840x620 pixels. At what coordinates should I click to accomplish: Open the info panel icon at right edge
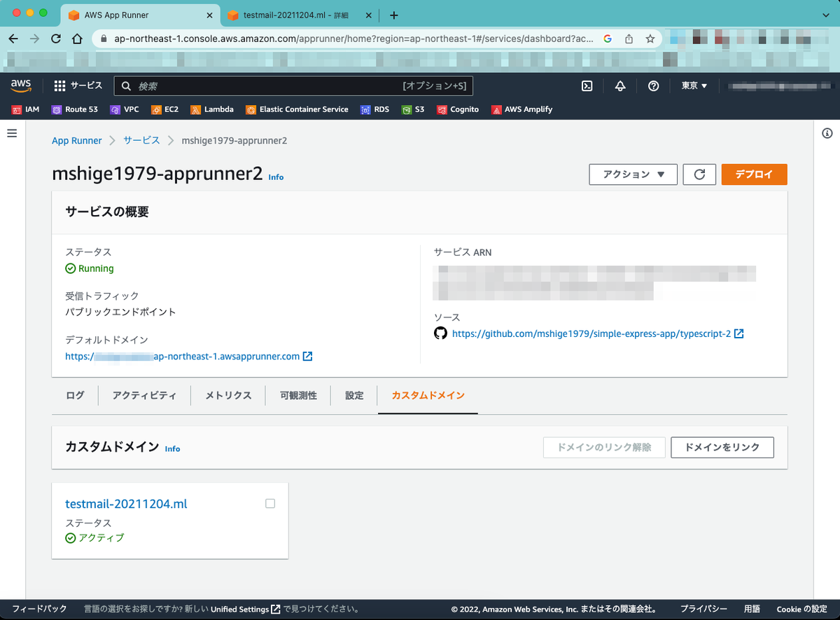coord(827,133)
